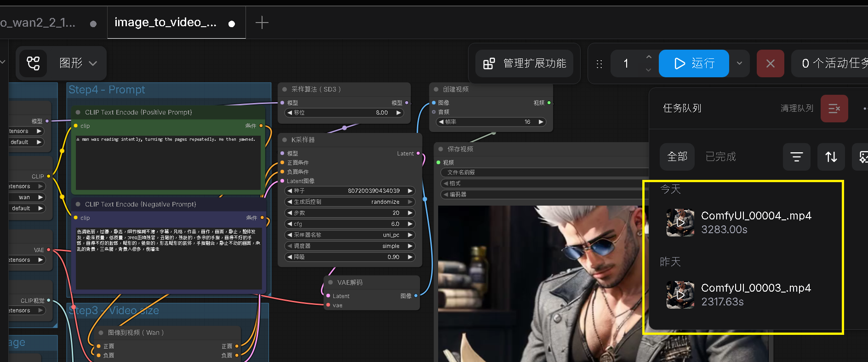The width and height of the screenshot is (868, 362).
Task: Increase 帧率 with the right arrow
Action: coord(541,122)
